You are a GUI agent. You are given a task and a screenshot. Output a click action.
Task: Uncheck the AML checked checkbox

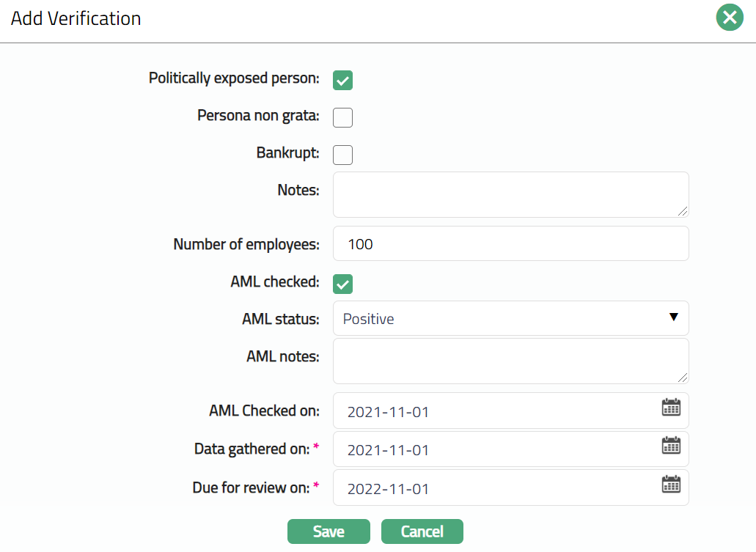(x=343, y=284)
